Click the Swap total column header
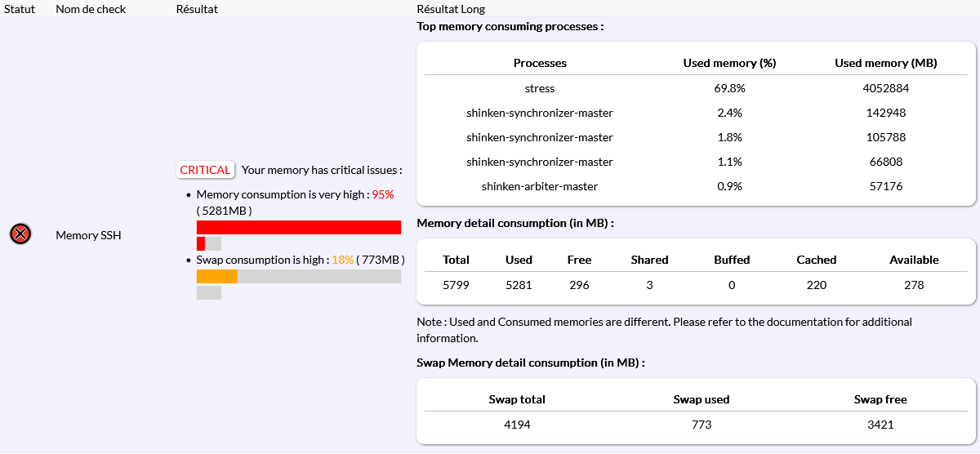980x454 pixels. click(517, 399)
